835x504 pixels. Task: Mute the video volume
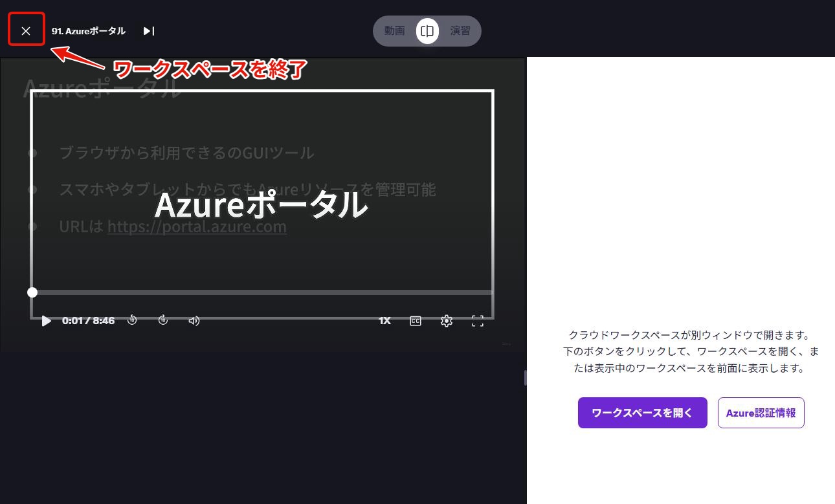[x=194, y=320]
